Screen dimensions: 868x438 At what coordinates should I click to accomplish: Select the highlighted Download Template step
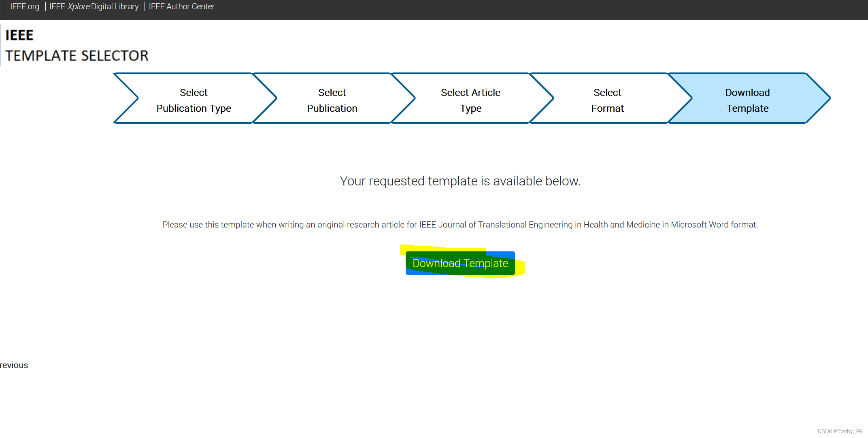click(x=747, y=100)
